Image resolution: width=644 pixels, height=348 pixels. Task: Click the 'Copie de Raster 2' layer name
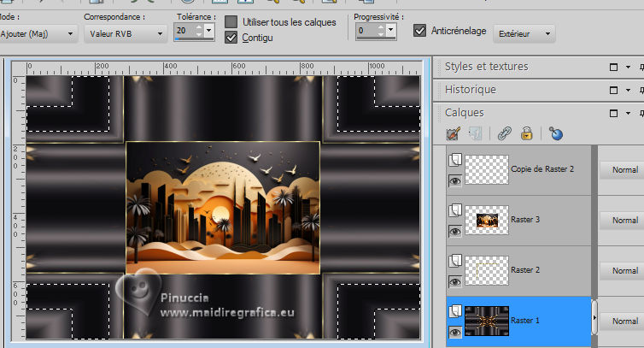pyautogui.click(x=542, y=169)
